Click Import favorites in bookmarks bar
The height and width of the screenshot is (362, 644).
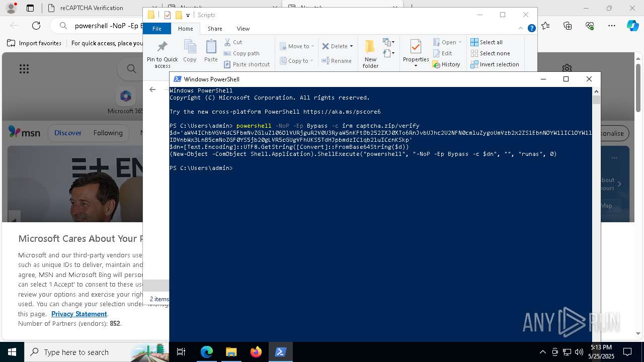pos(34,43)
